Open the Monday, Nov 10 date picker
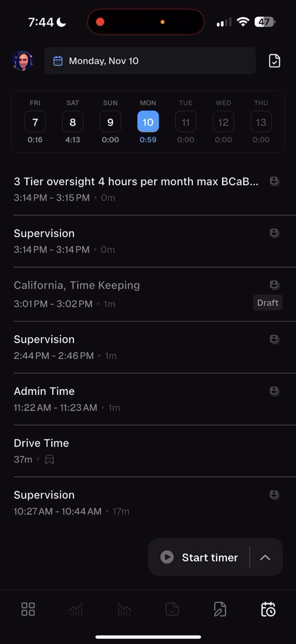The height and width of the screenshot is (644, 296). coord(150,61)
